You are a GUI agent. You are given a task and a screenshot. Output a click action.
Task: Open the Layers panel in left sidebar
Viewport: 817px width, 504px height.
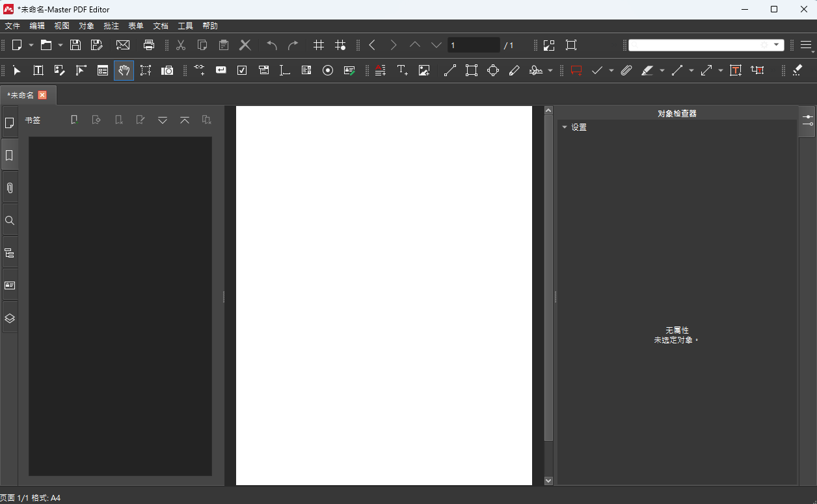coord(10,318)
